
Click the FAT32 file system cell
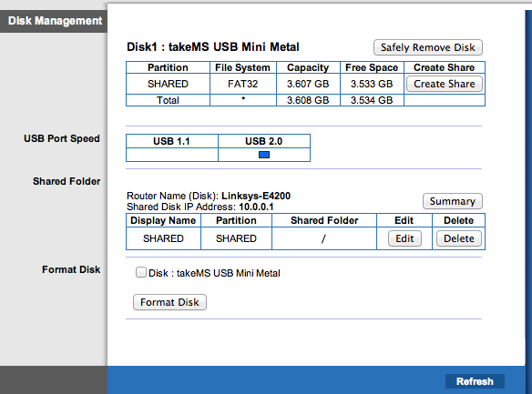point(243,84)
